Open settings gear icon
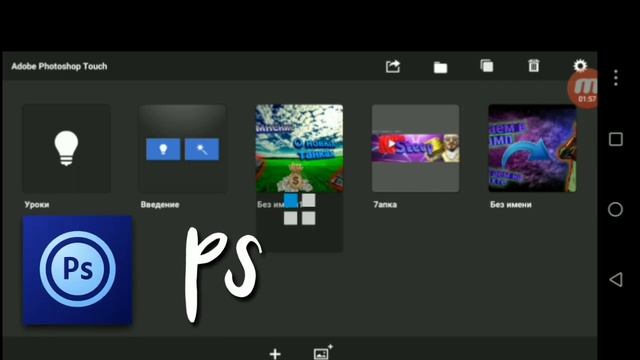This screenshot has height=360, width=640. click(x=580, y=66)
